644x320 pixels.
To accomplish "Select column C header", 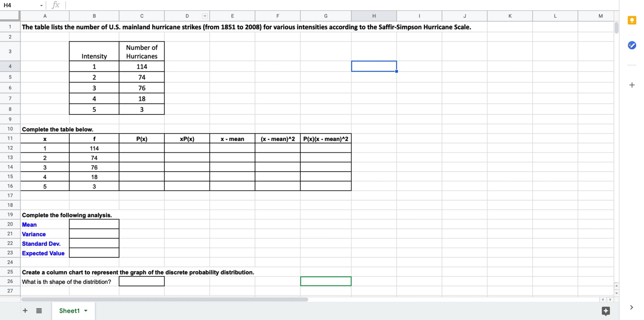I will 141,16.
